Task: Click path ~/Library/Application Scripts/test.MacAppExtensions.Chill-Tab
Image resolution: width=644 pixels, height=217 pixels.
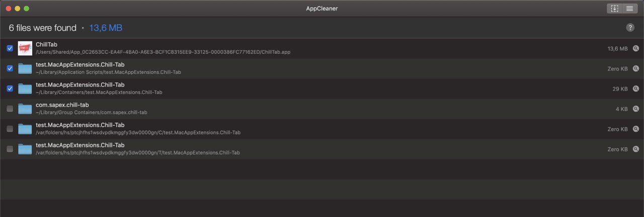Action: click(x=108, y=72)
